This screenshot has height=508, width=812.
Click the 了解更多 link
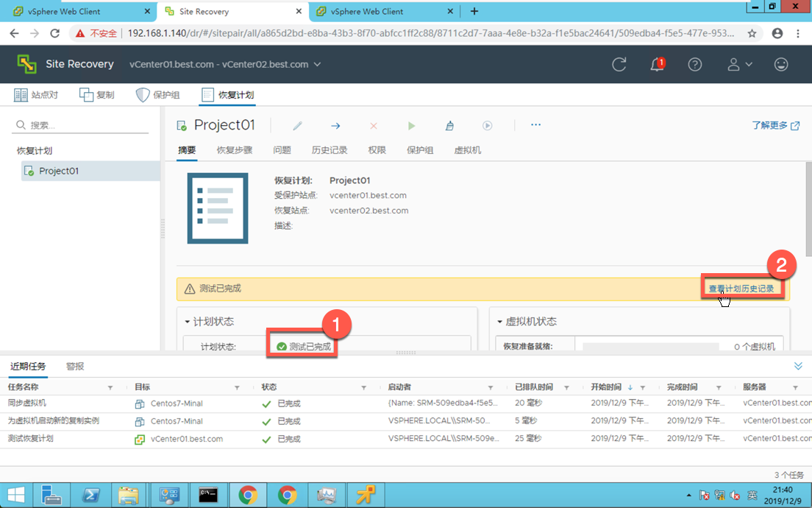point(776,125)
